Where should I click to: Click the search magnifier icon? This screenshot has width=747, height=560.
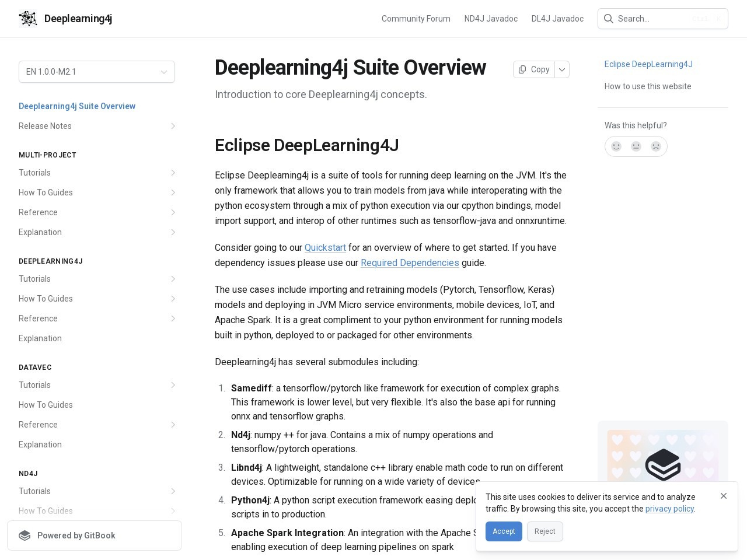(609, 19)
